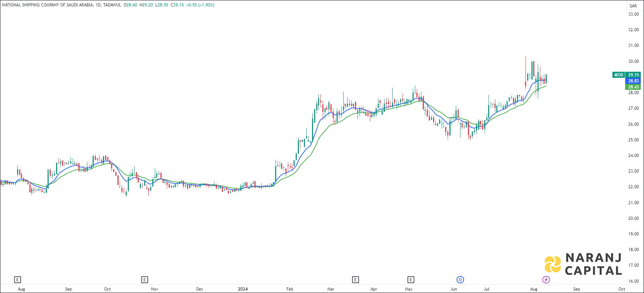Viewport: 644px width, 293px height.
Task: Click the May label on the time axis
Action: pos(409,289)
